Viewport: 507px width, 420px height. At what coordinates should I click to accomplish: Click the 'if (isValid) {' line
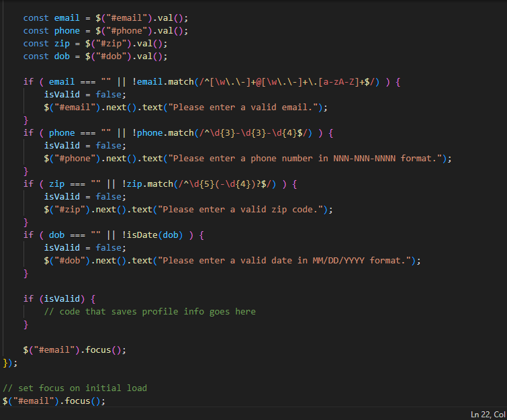pos(59,298)
